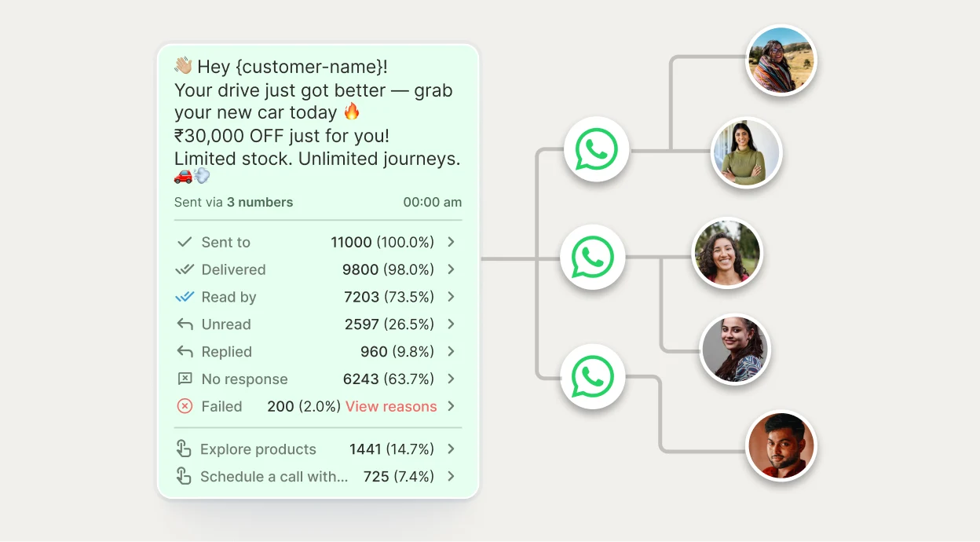Click the 1441 (14.7%) value

(392, 449)
